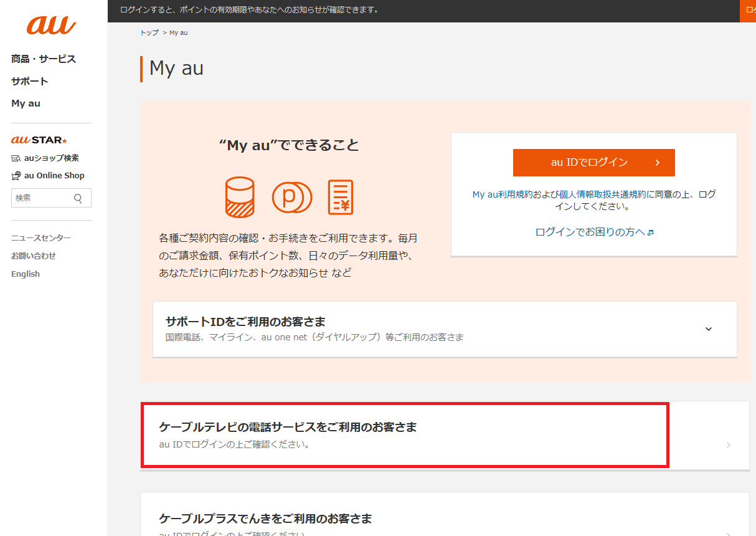Open the My au利用規約 link
Screen dimensions: 756x536
click(x=502, y=194)
